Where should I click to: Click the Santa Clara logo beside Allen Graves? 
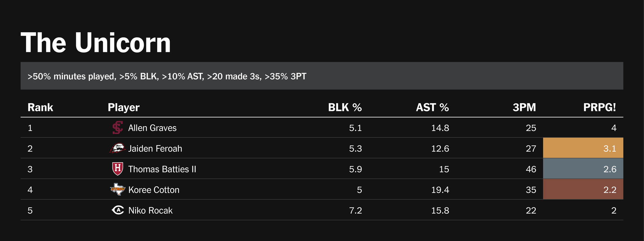[x=118, y=128]
